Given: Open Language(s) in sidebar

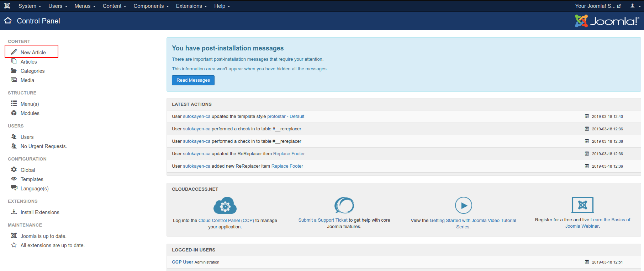Looking at the screenshot, I should (35, 189).
